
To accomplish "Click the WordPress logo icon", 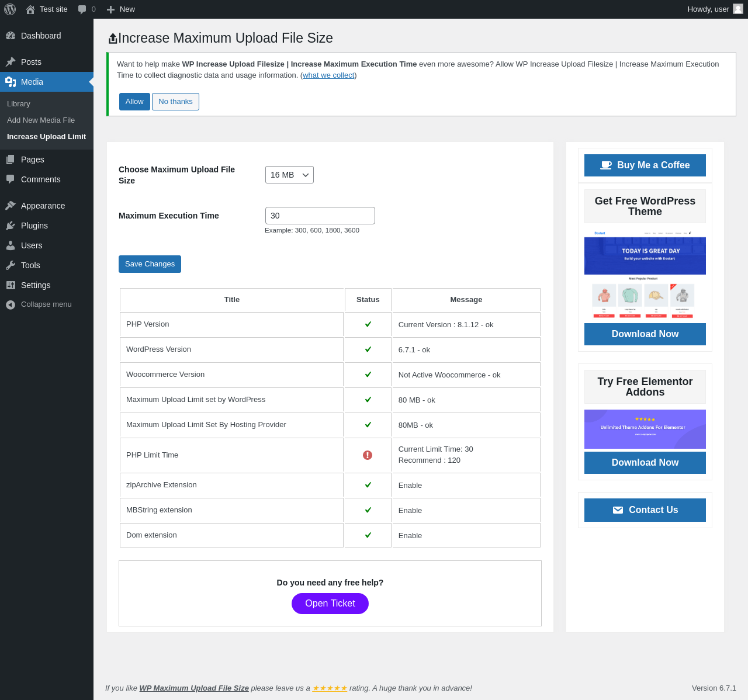I will 10,9.
